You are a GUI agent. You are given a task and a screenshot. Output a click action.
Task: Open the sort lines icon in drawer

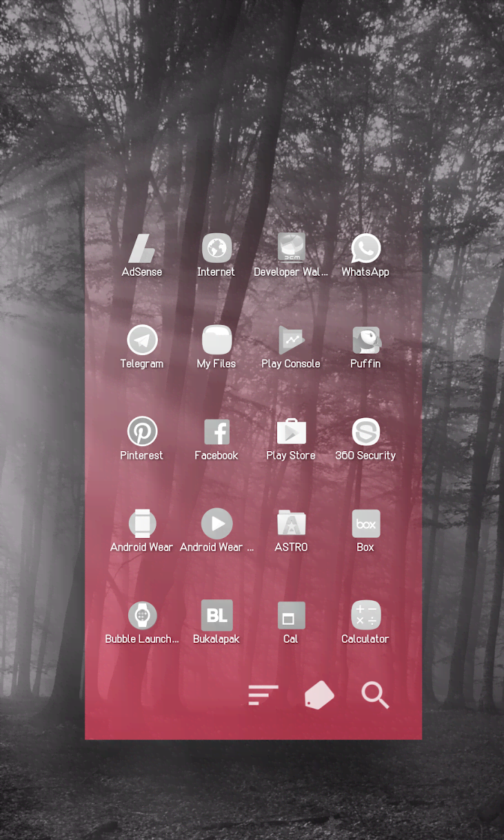[263, 695]
